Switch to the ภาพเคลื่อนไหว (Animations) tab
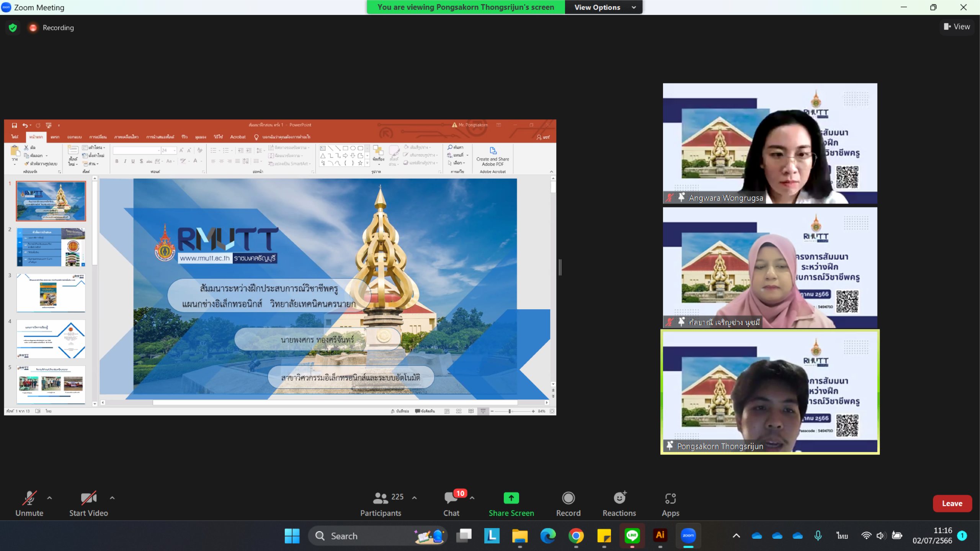 (x=126, y=137)
